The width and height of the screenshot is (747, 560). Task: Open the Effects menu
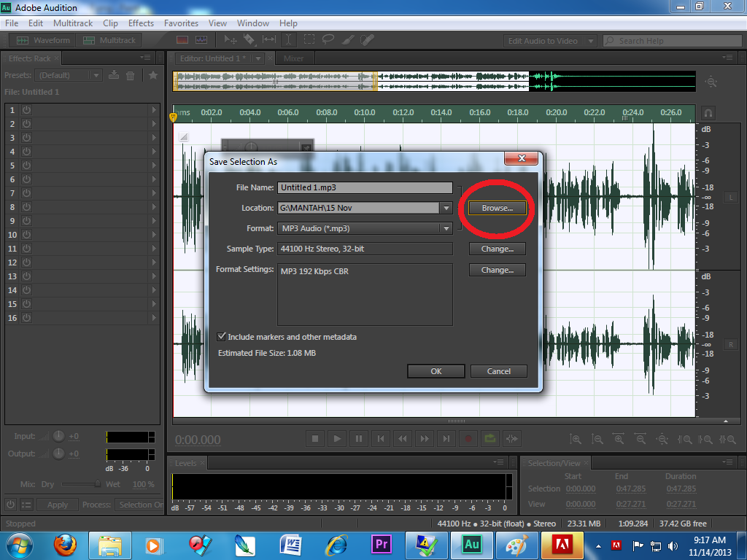[141, 23]
